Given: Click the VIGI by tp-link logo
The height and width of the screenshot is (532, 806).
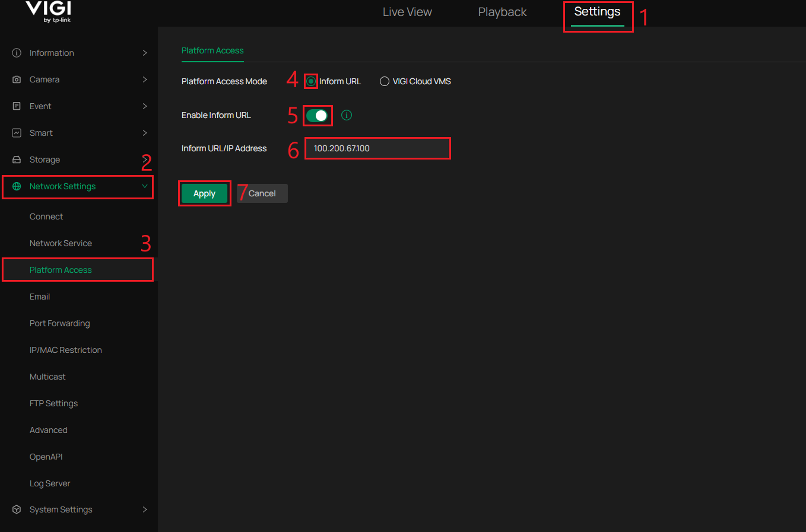Looking at the screenshot, I should pyautogui.click(x=49, y=12).
